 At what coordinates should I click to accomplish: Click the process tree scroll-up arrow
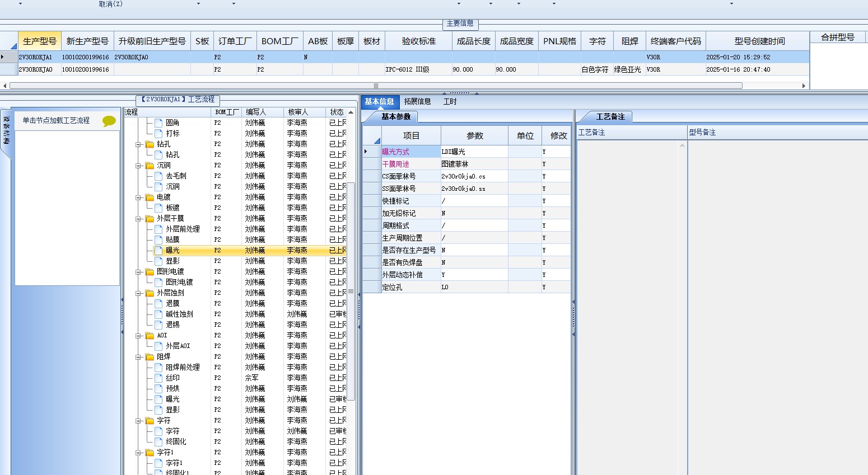351,112
